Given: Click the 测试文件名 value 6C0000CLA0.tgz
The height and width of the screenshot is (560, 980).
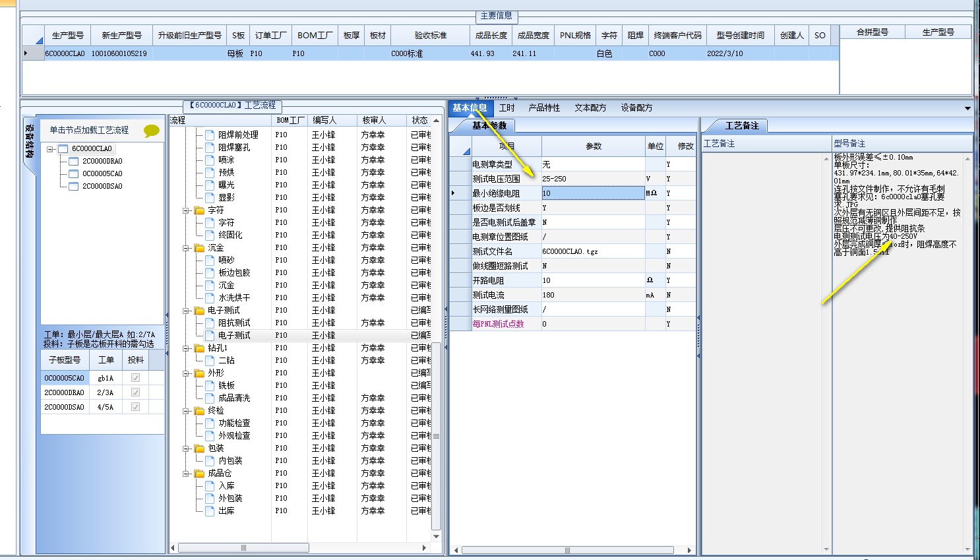Looking at the screenshot, I should (593, 251).
